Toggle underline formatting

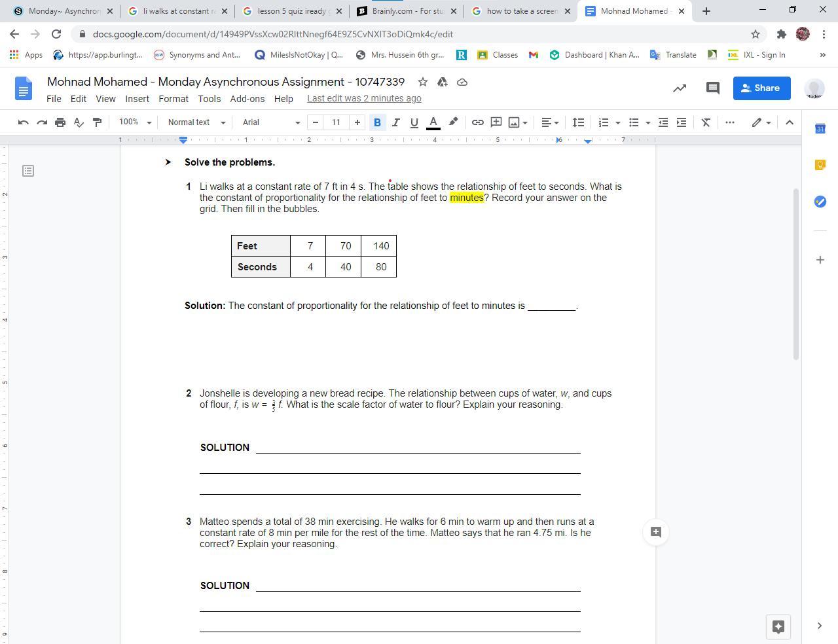point(414,122)
